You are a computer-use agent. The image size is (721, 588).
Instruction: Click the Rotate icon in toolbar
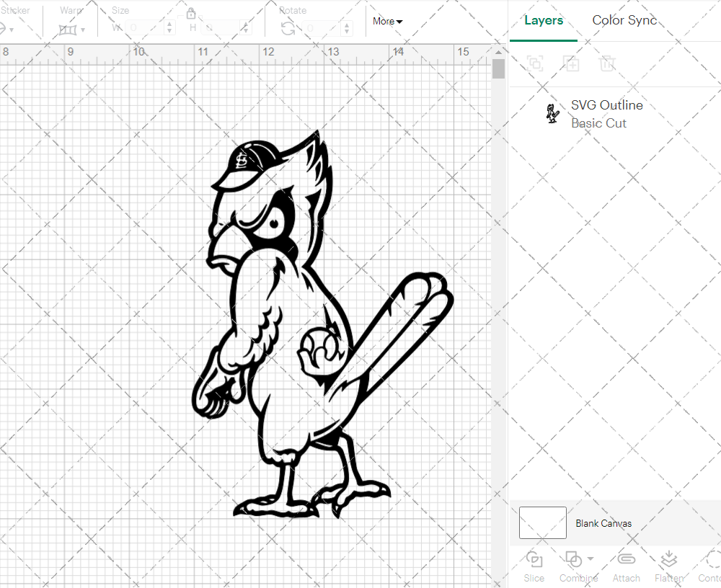click(288, 28)
